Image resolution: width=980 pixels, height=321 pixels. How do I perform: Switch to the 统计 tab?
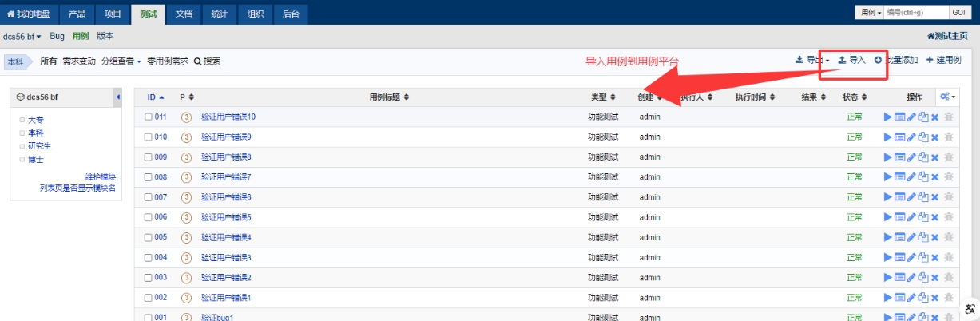click(x=219, y=14)
